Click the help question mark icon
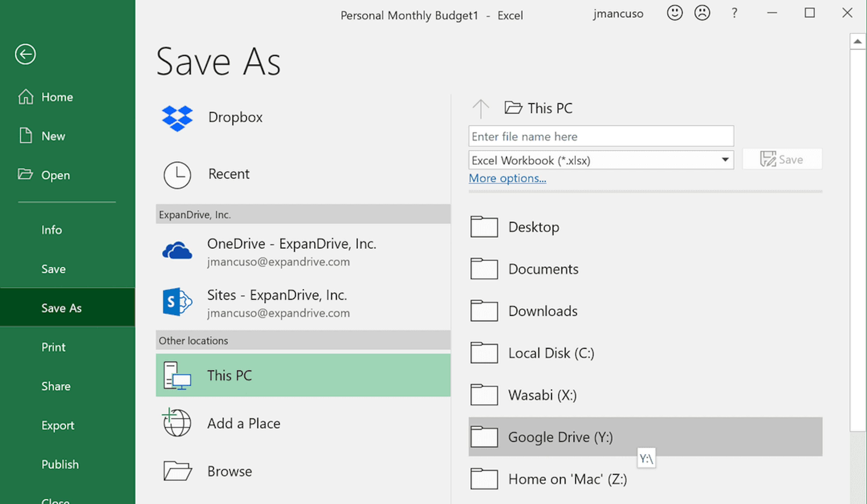 [x=734, y=13]
